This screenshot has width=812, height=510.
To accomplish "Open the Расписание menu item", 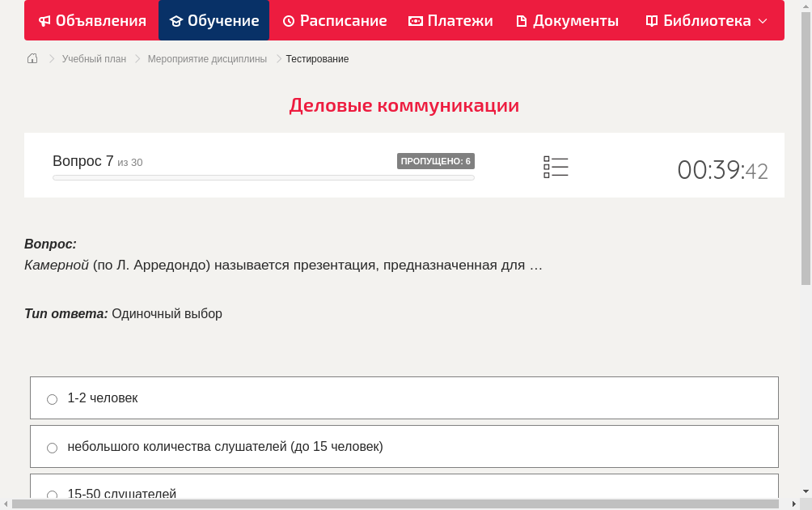I will (334, 20).
